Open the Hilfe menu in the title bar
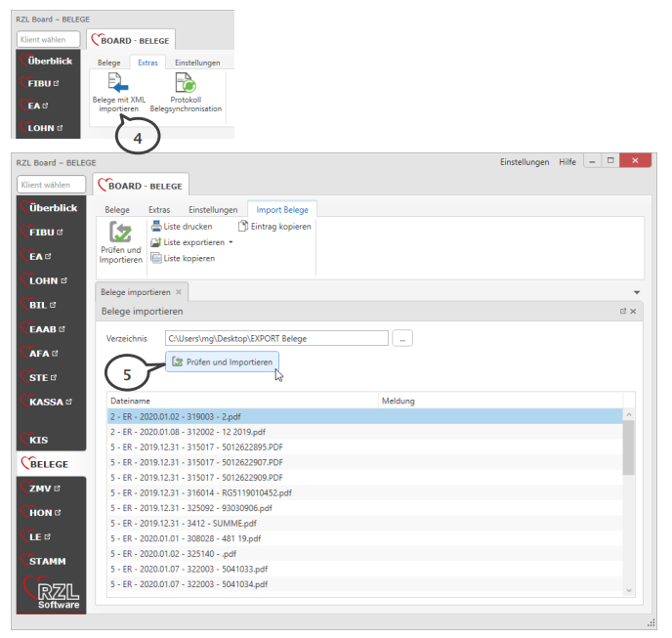 567,162
